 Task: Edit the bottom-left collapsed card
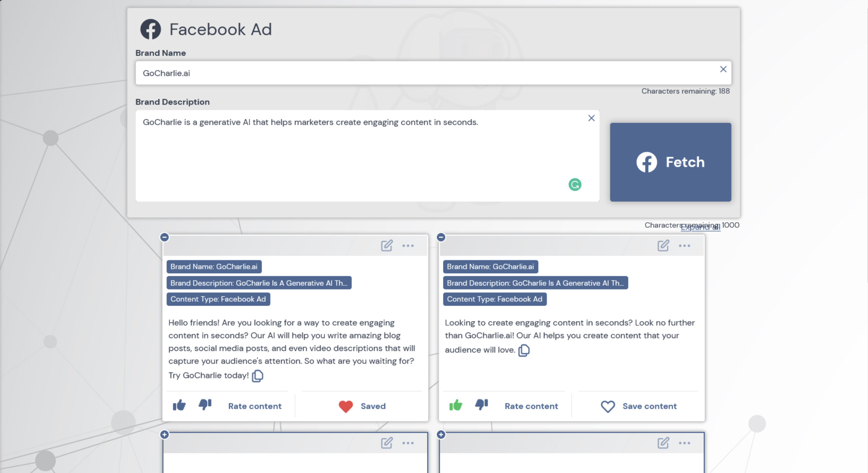[387, 443]
